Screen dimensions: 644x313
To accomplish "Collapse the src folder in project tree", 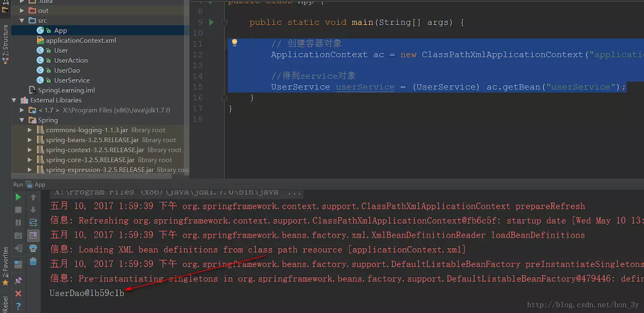I will click(x=22, y=21).
